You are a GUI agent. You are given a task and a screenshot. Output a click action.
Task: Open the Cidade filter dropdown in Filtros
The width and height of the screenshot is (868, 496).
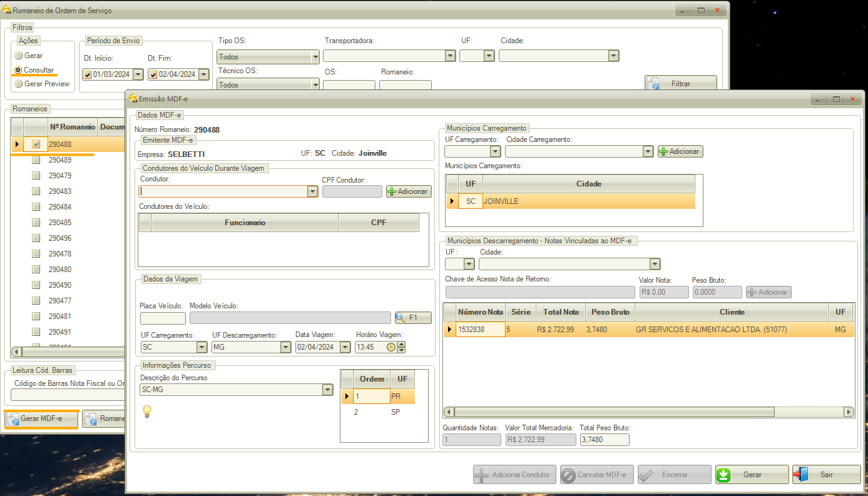coord(613,56)
